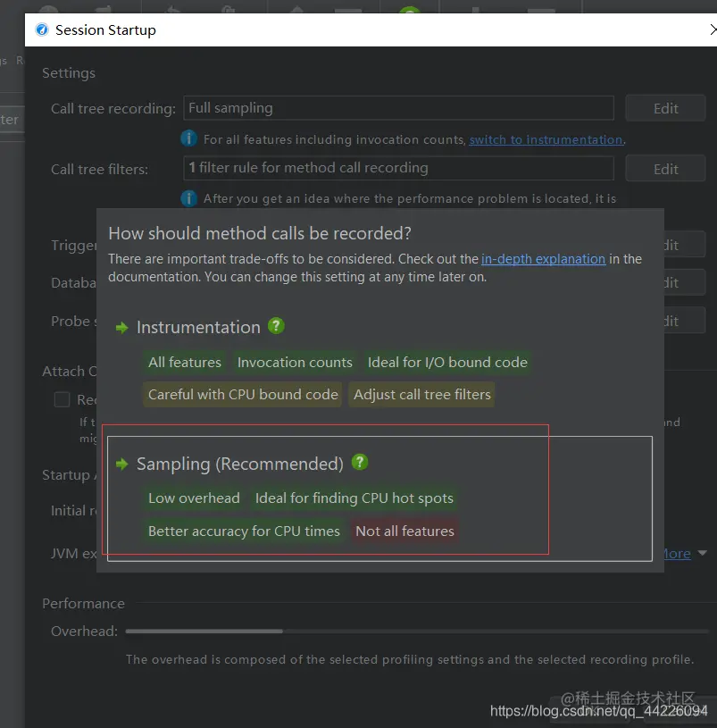Click the JProfiler icon in Session Startup title

tap(42, 29)
